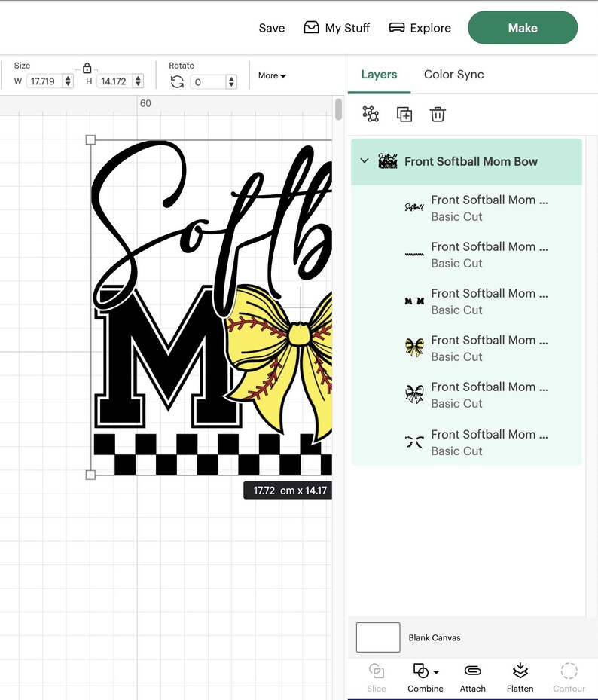Image resolution: width=598 pixels, height=700 pixels.
Task: Click the Combine tool icon
Action: [x=421, y=671]
